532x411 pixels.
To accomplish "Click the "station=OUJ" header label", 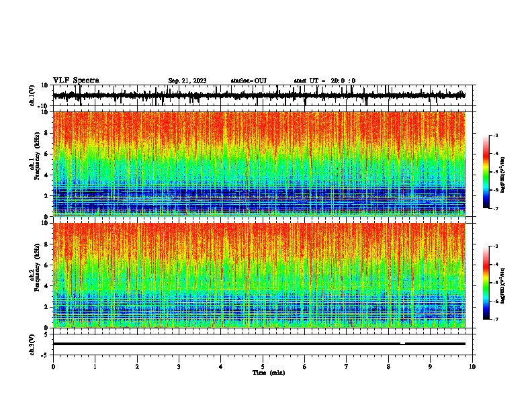I will tap(249, 81).
